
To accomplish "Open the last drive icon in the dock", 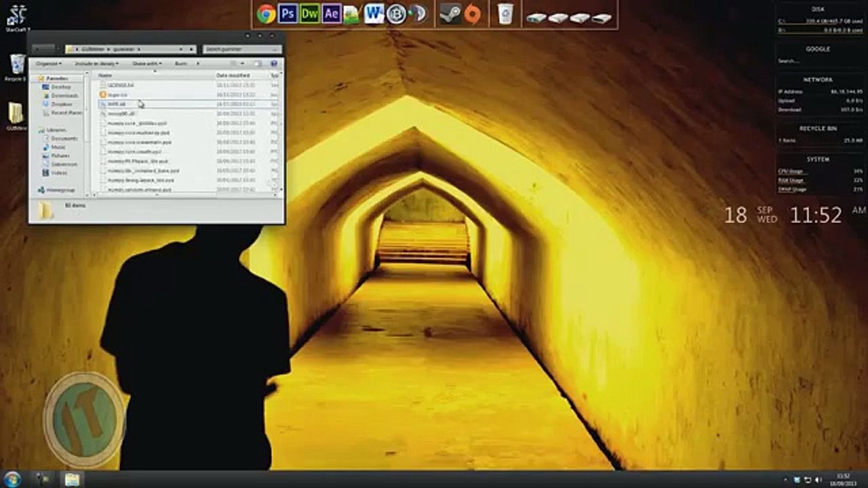I will (601, 18).
